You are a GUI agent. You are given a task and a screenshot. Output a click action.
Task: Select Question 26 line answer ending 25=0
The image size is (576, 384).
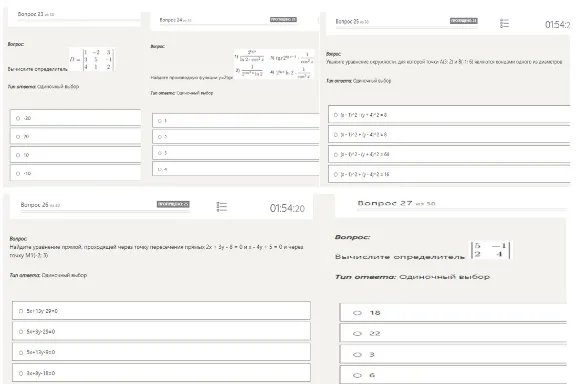[x=161, y=331]
